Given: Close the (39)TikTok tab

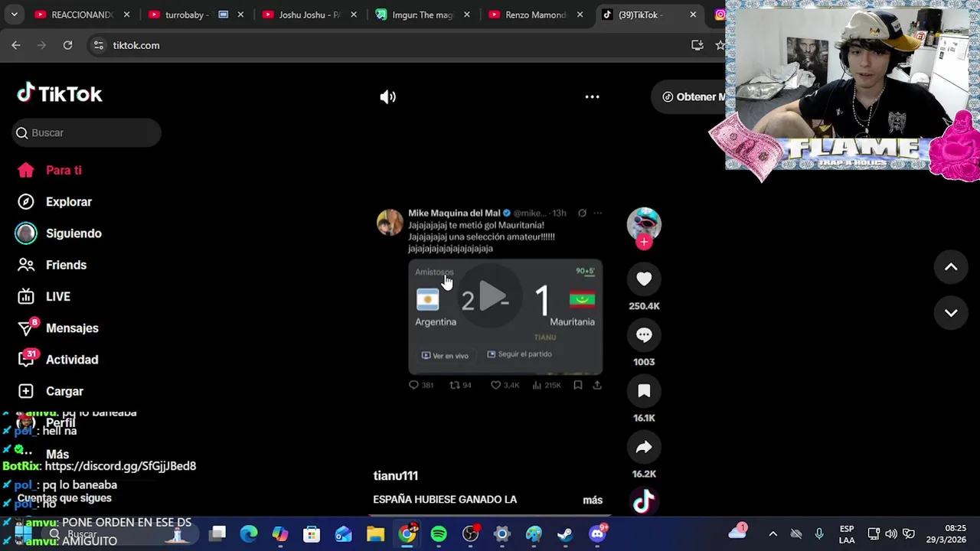Looking at the screenshot, I should [x=693, y=15].
